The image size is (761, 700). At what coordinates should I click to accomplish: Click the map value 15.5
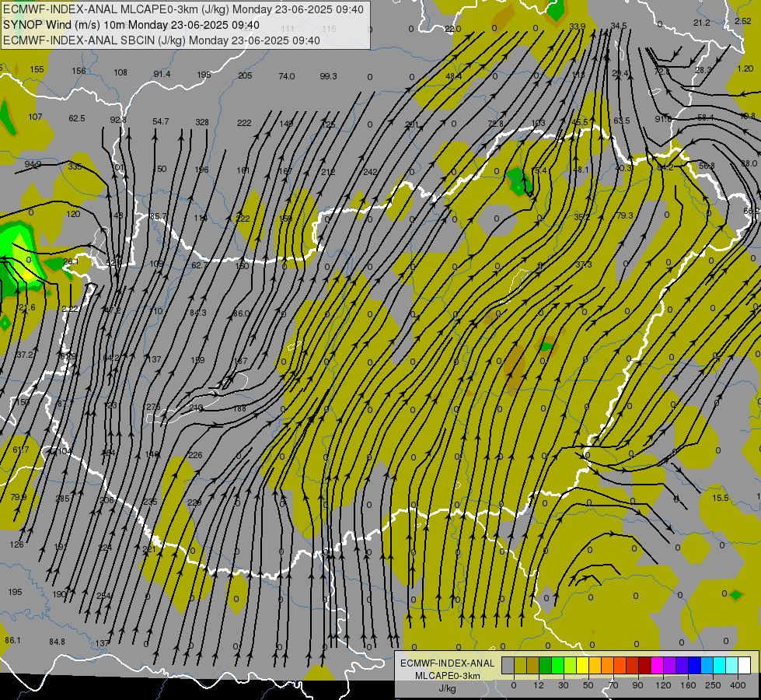[x=721, y=498]
